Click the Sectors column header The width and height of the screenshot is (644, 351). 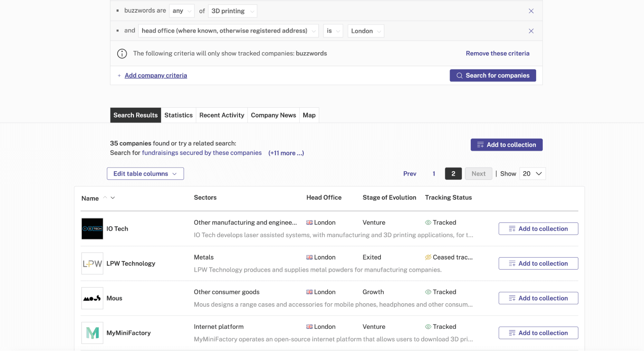(x=205, y=197)
